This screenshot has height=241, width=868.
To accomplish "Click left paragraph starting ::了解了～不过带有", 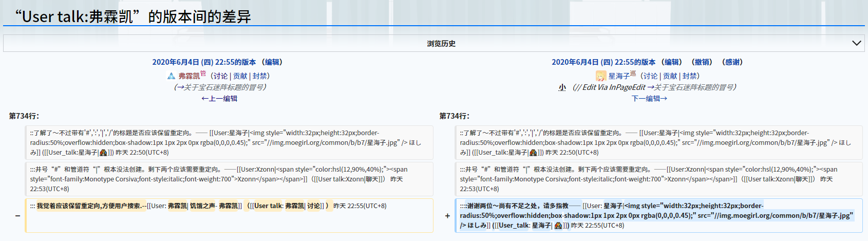I will [229, 142].
